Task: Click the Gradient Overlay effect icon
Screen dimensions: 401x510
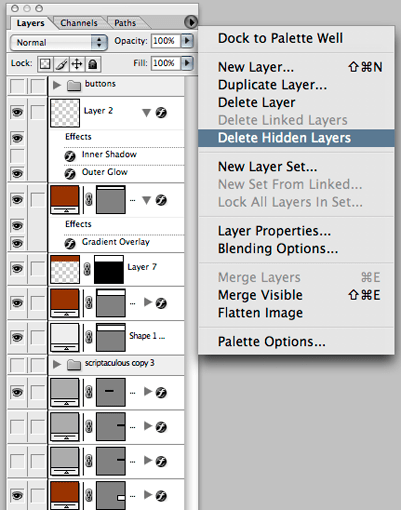Action: tap(70, 244)
